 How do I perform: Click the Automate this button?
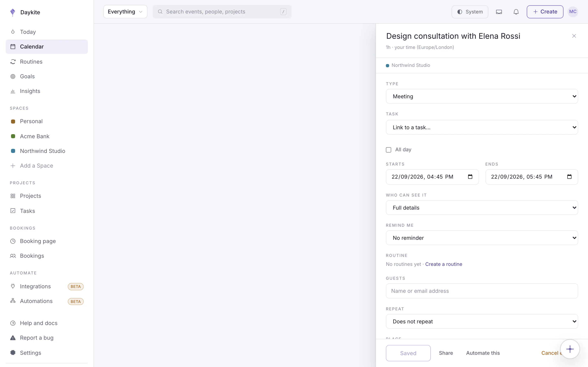(483, 353)
